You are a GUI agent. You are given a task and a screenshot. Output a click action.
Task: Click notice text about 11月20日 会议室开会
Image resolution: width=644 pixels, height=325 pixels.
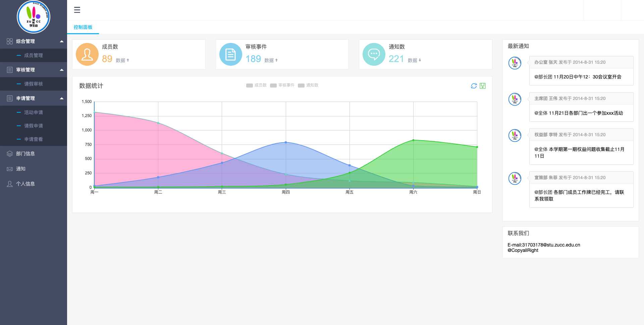click(x=578, y=77)
